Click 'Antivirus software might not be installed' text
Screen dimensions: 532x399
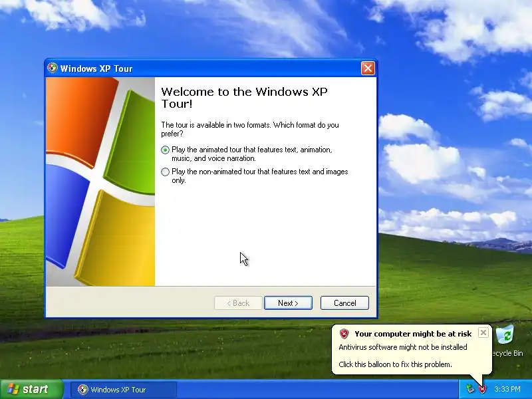[403, 347]
